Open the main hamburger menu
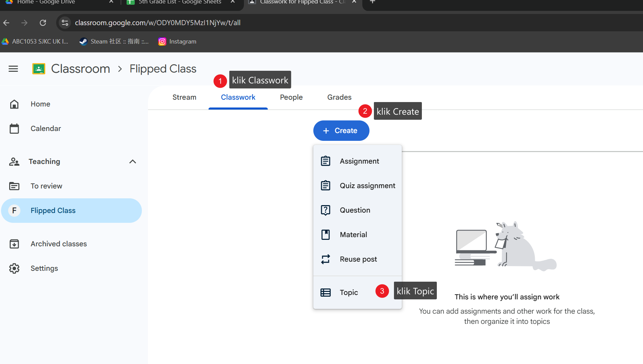The width and height of the screenshot is (643, 364). 13,69
